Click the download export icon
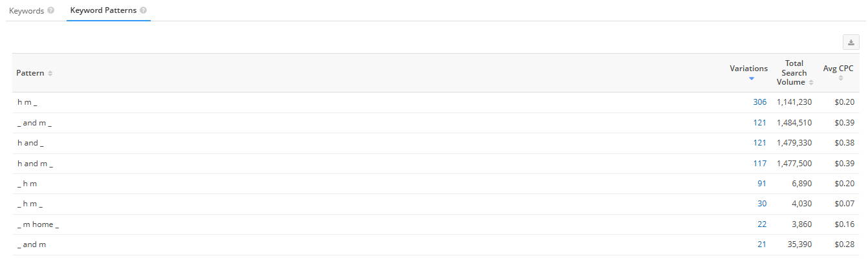Image resolution: width=868 pixels, height=260 pixels. 851,42
